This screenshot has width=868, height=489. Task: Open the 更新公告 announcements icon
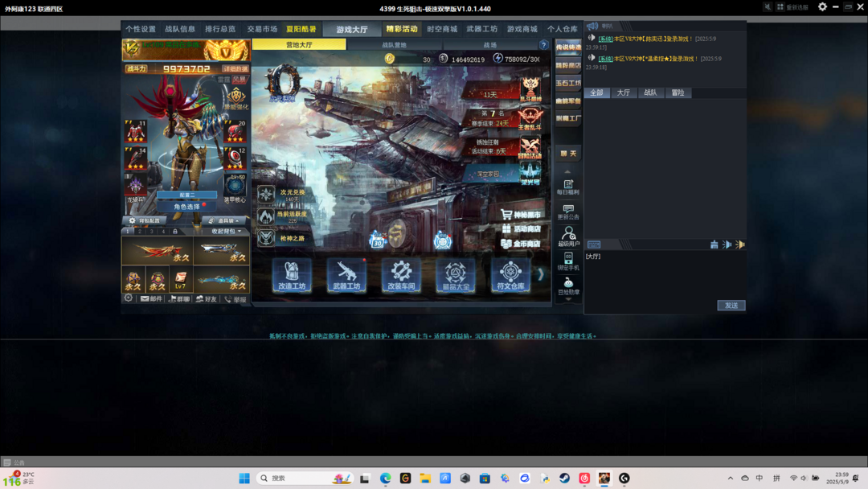568,212
